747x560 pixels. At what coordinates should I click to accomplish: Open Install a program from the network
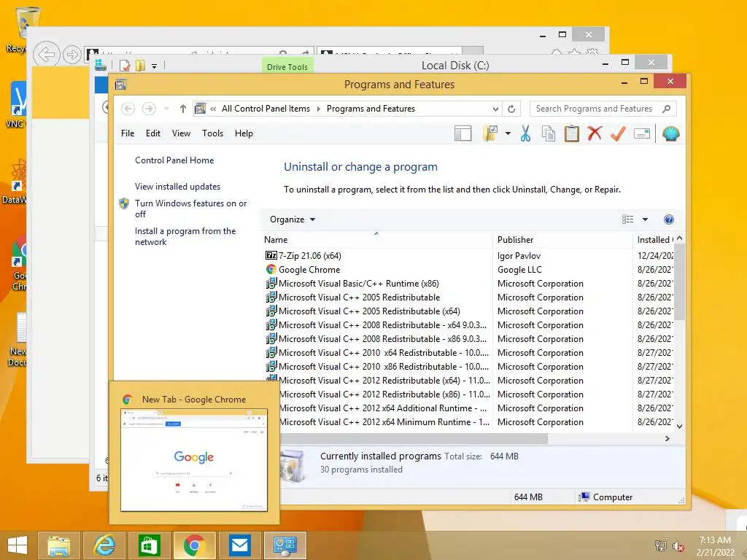coord(185,237)
